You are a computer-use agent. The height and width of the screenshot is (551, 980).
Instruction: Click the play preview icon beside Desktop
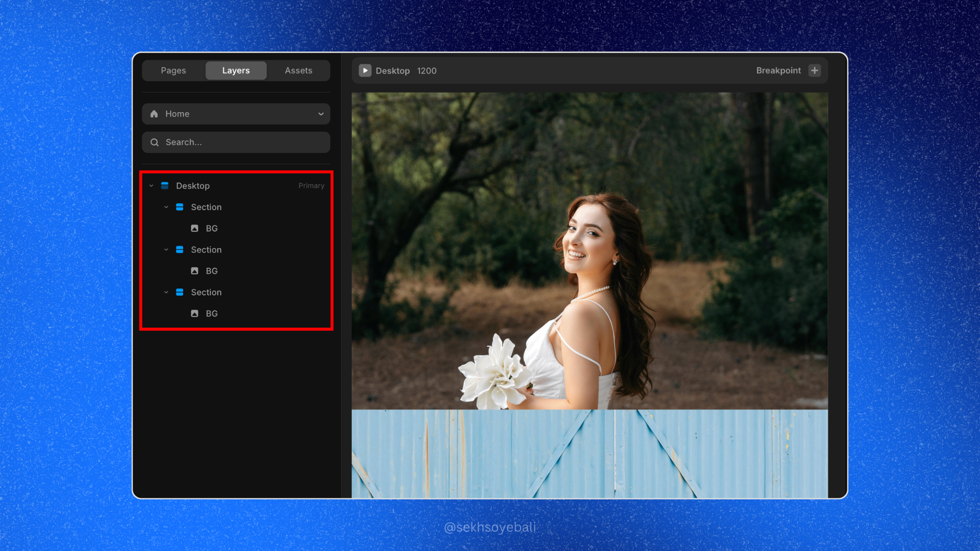365,70
